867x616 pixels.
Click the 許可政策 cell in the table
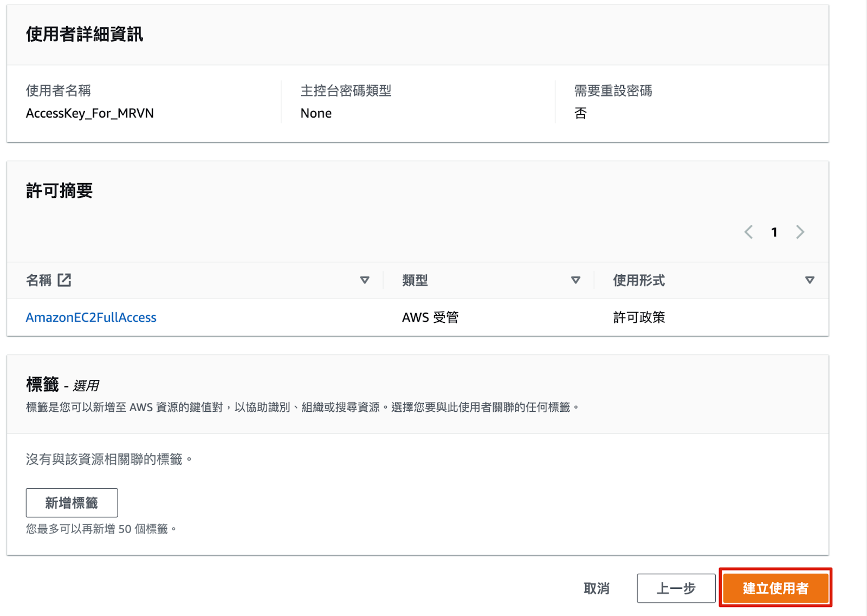pyautogui.click(x=639, y=317)
